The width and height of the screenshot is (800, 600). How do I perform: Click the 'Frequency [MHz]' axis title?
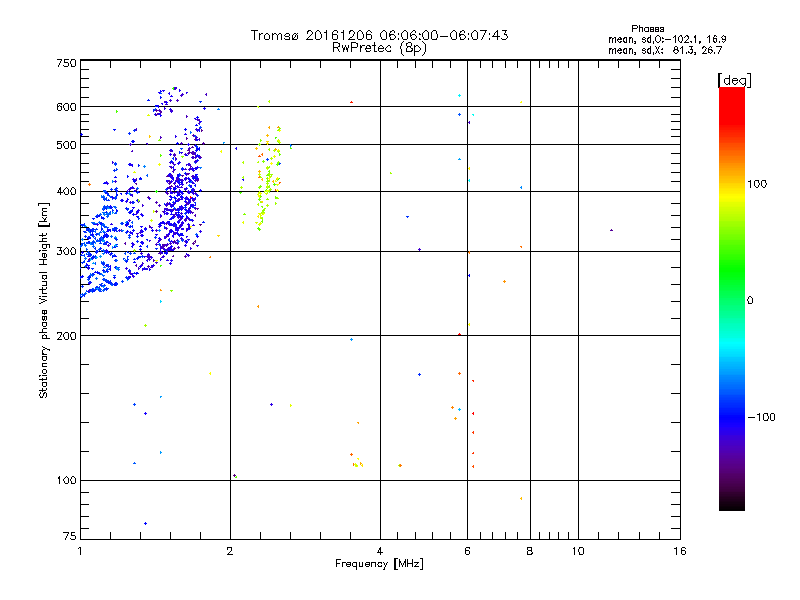coord(379,564)
